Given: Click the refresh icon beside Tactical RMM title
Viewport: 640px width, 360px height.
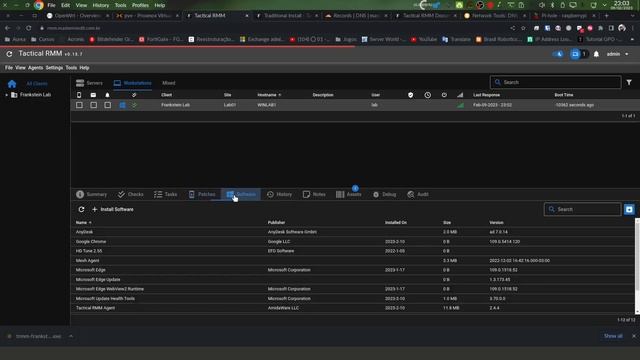Looking at the screenshot, I should (9, 54).
